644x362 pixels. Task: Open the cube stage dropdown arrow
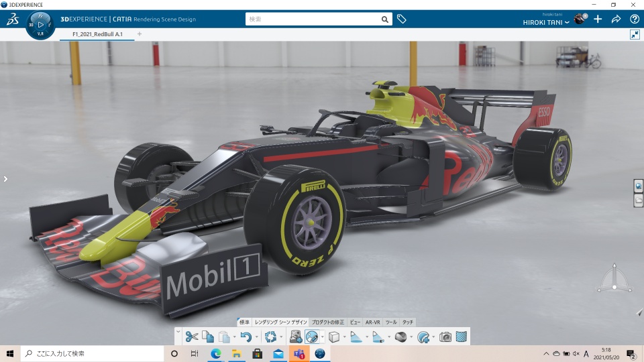(344, 337)
